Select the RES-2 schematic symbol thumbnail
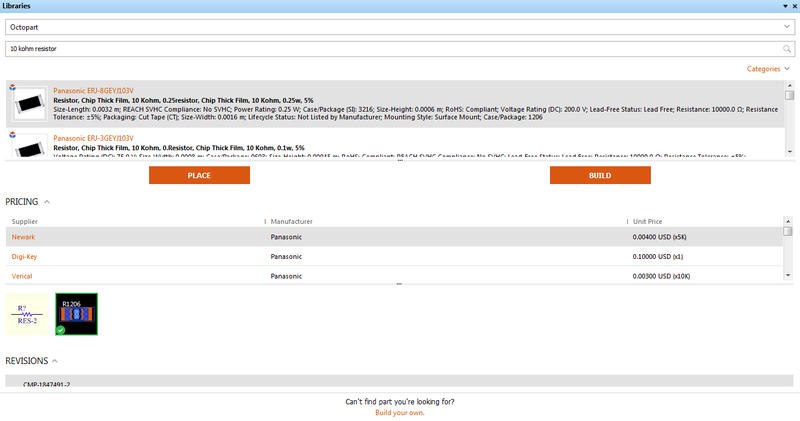Image resolution: width=800 pixels, height=421 pixels. click(28, 314)
